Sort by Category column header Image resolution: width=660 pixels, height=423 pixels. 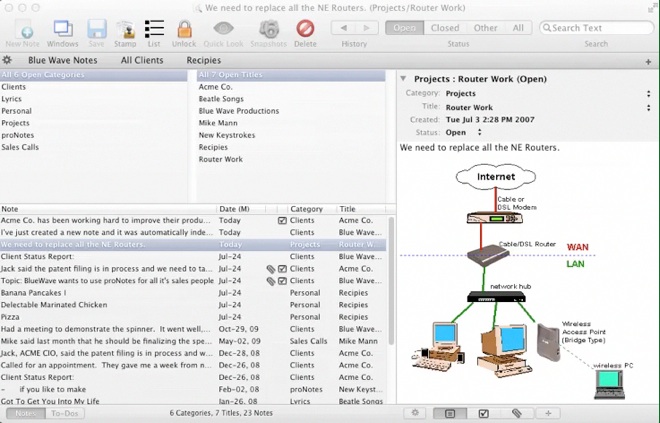click(311, 209)
